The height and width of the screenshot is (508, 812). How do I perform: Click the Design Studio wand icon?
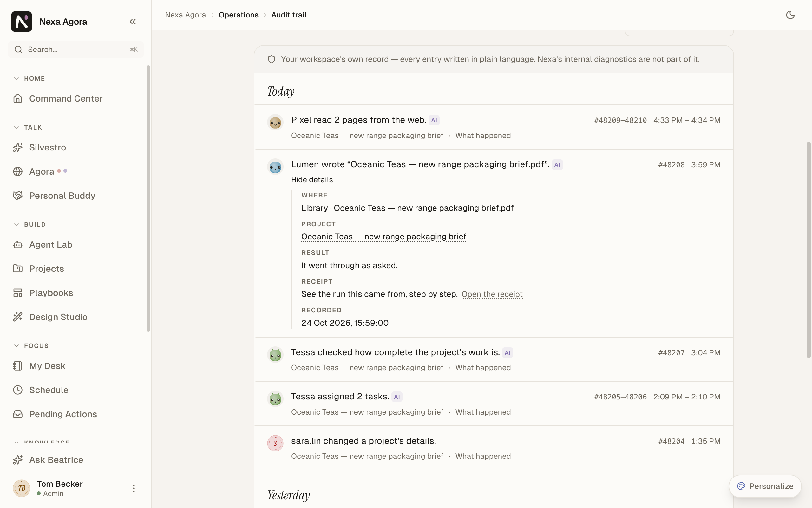(x=18, y=317)
